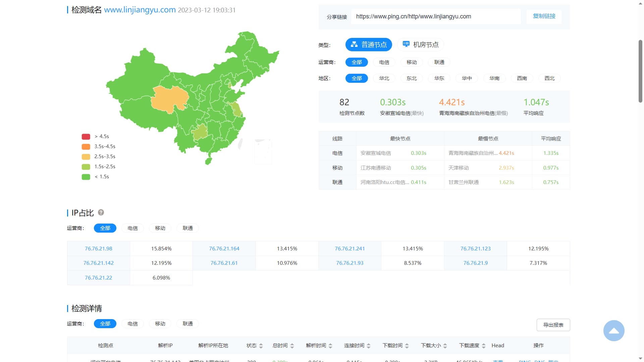Click 导出报表 export button
The width and height of the screenshot is (644, 362).
(x=553, y=325)
